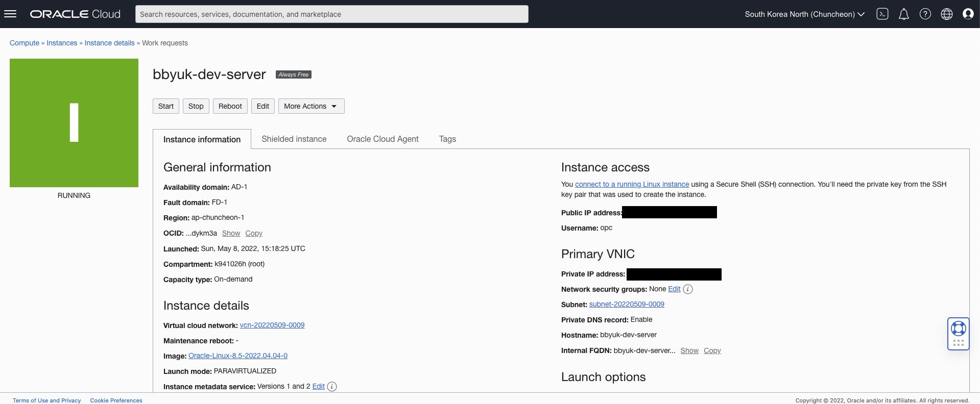The width and height of the screenshot is (980, 404).
Task: Edit Network security groups
Action: pos(675,289)
